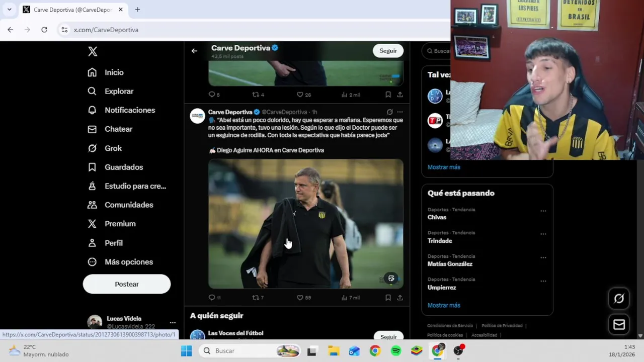Open the options dots for Chivas trend
Image resolution: width=644 pixels, height=362 pixels.
click(x=543, y=211)
